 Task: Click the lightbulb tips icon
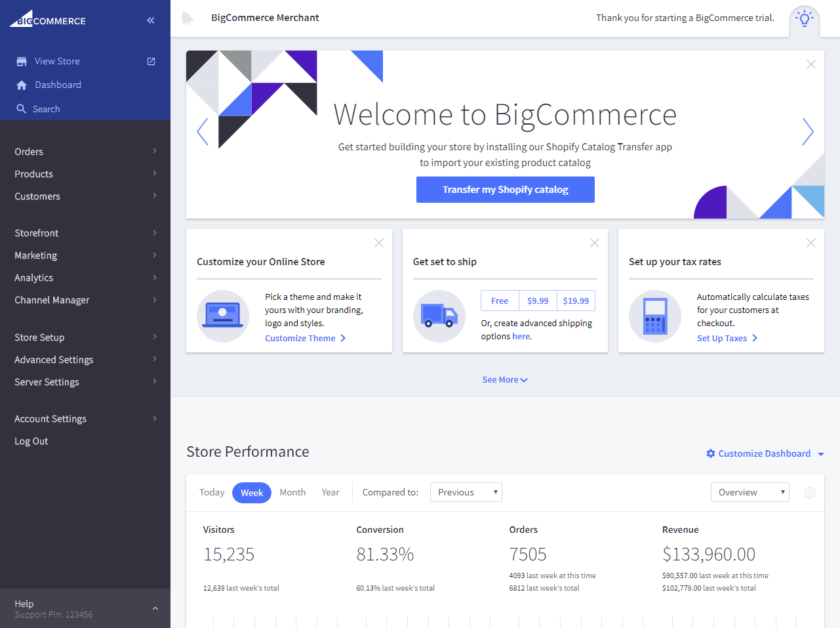805,19
